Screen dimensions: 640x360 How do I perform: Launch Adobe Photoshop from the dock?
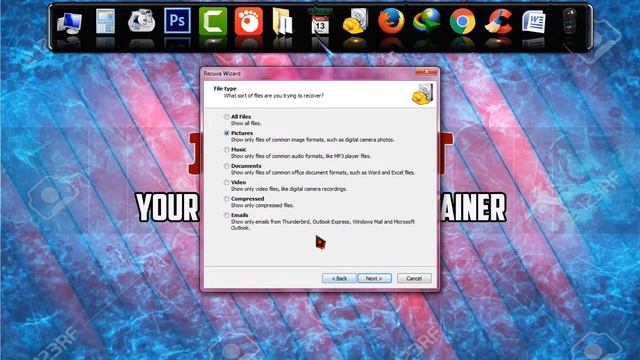[x=177, y=21]
